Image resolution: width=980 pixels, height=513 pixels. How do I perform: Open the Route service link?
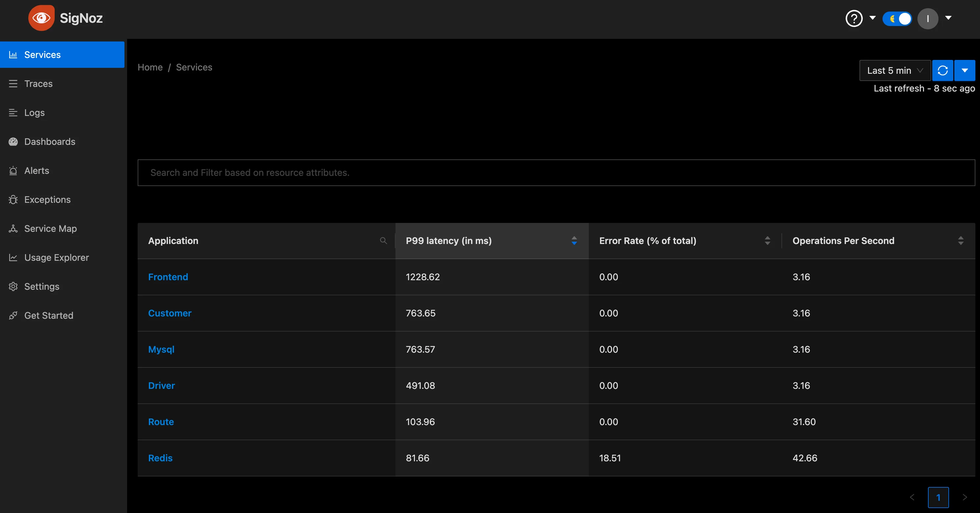point(161,422)
